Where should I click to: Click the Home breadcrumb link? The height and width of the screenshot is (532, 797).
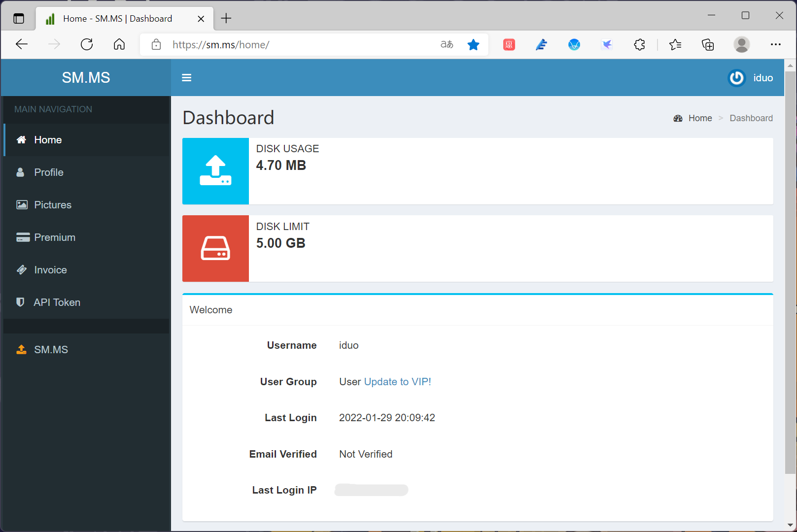[699, 118]
